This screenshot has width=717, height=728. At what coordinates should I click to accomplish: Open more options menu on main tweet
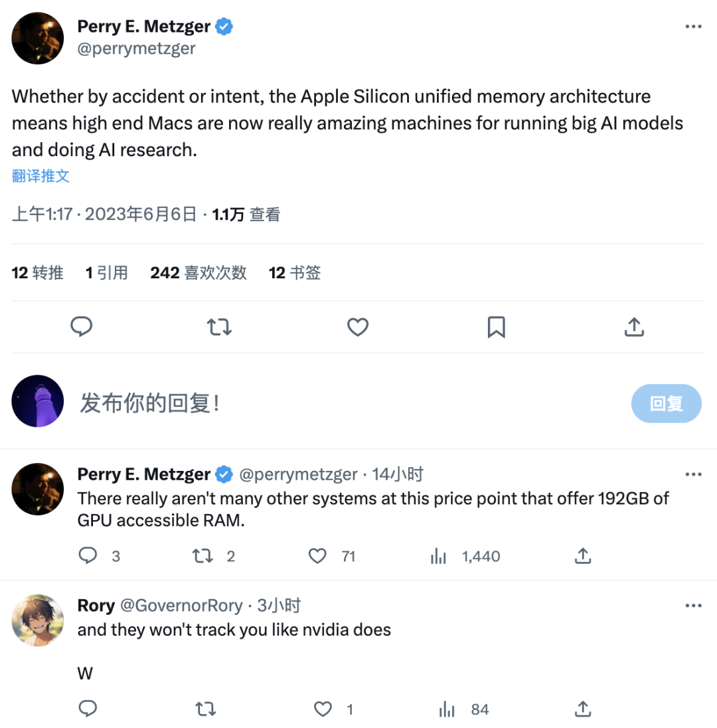tap(693, 27)
